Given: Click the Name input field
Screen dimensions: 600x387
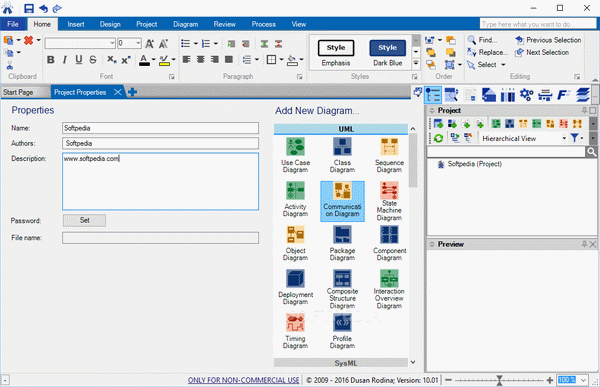Looking at the screenshot, I should [160, 128].
